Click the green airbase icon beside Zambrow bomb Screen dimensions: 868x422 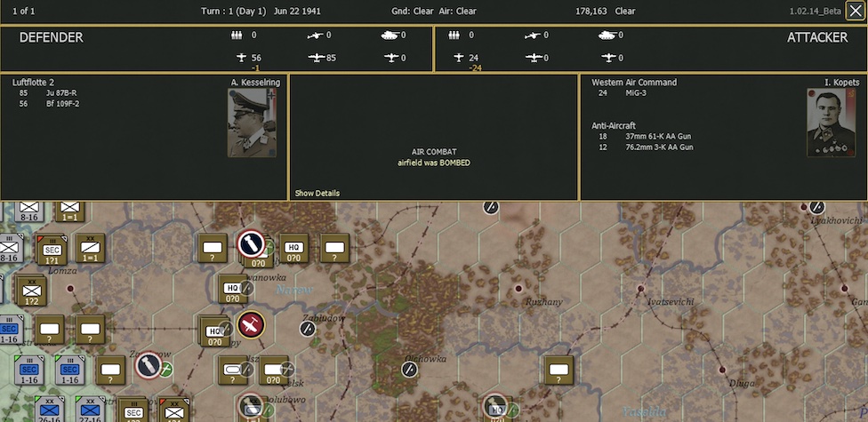point(165,369)
